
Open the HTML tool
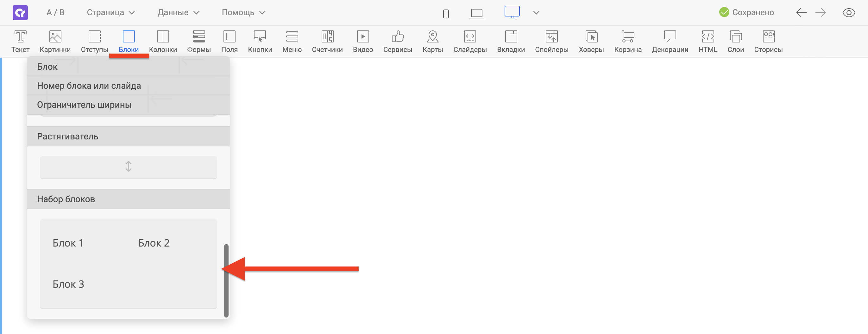point(708,42)
